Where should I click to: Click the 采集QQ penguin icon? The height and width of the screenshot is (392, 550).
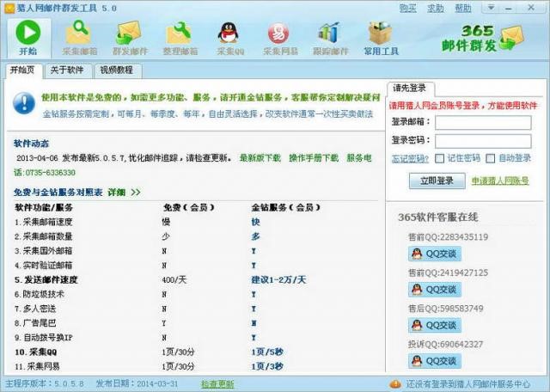(229, 33)
